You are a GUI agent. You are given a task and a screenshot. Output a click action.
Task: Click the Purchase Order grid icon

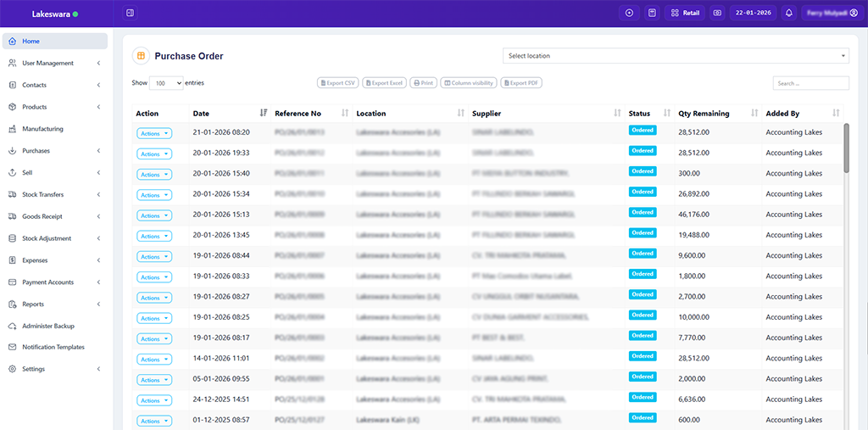pyautogui.click(x=141, y=56)
